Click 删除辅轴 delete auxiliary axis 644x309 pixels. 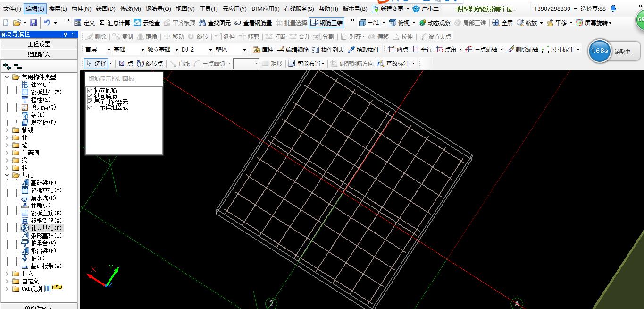[522, 50]
